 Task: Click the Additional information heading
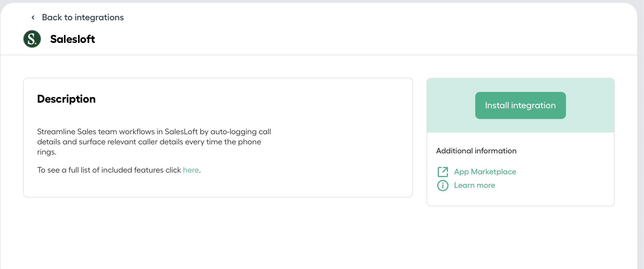click(476, 151)
